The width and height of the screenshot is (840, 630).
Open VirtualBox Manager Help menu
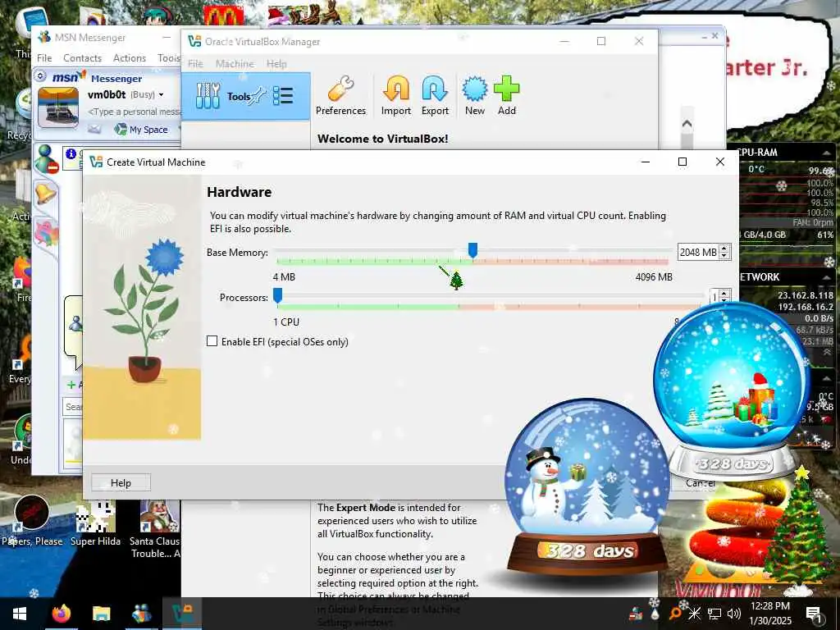[x=276, y=64]
